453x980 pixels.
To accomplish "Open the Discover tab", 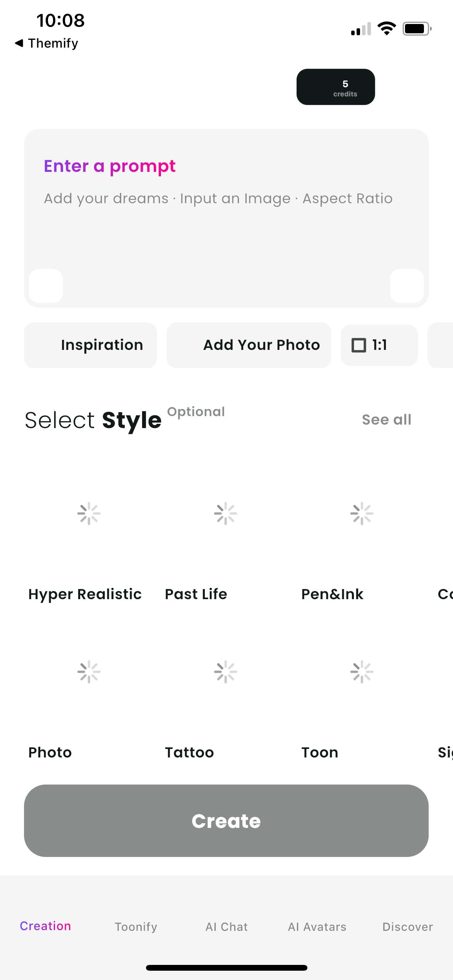I will tap(407, 927).
